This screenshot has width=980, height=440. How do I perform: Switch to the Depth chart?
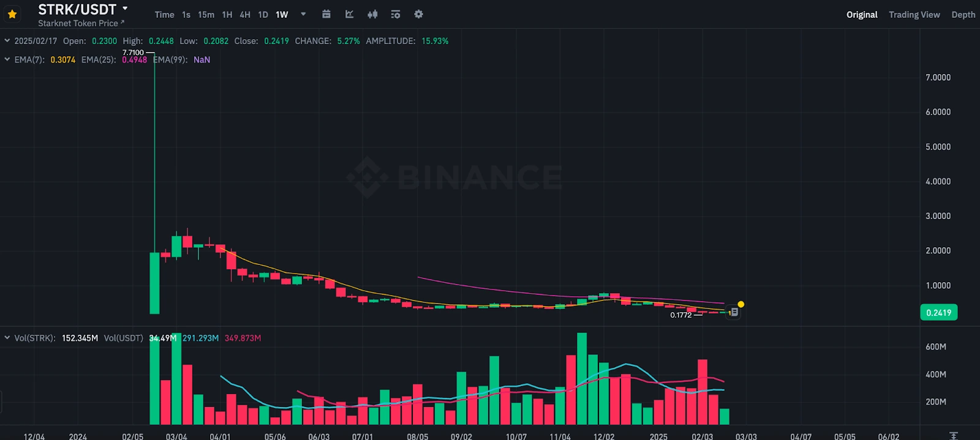pos(963,15)
